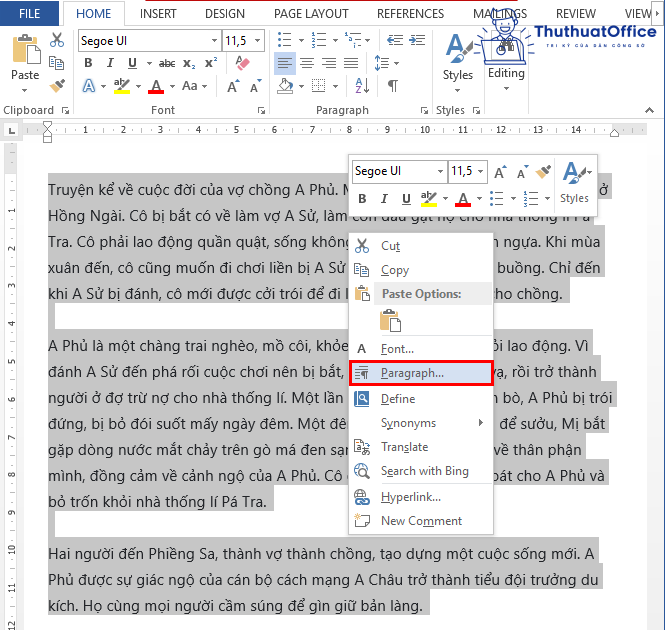Toggle show paragraph marks
The image size is (665, 630).
click(x=393, y=86)
